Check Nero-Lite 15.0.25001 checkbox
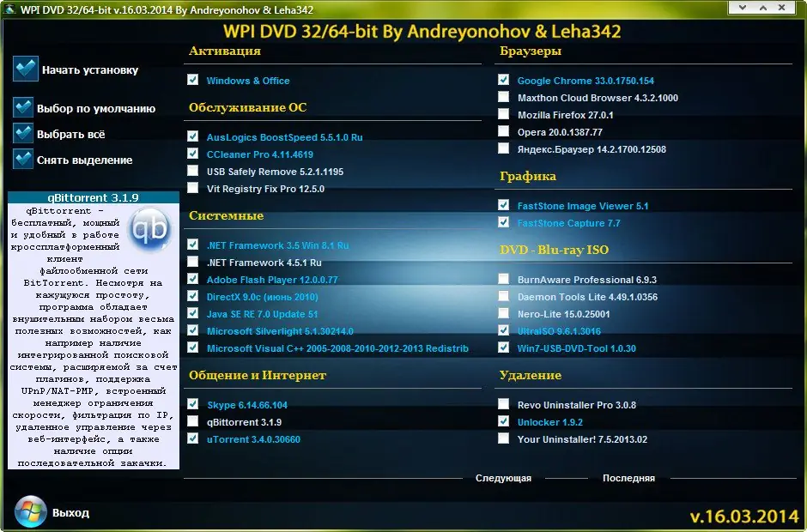This screenshot has width=807, height=532. 504,313
